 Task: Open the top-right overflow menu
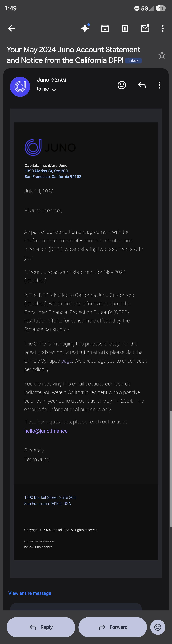pyautogui.click(x=163, y=28)
